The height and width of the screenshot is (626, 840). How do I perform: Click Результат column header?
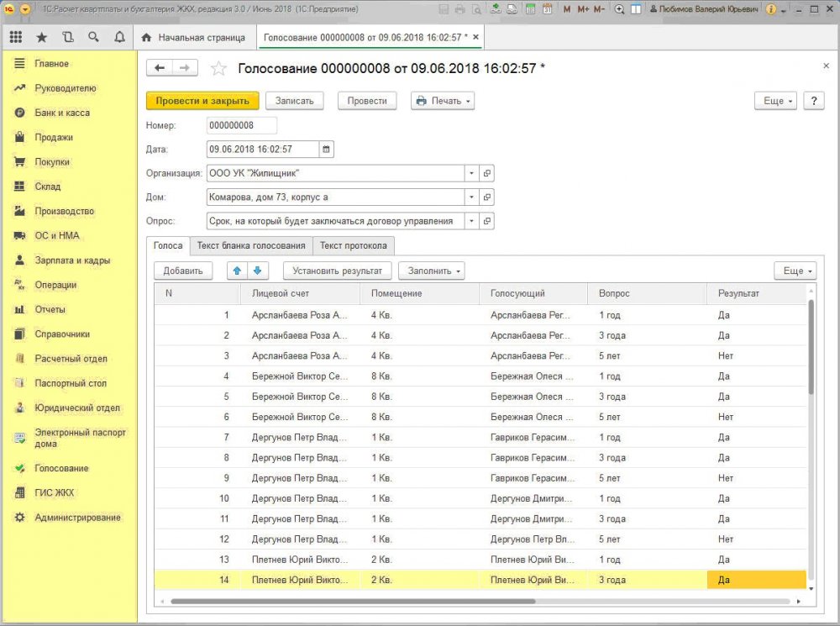pyautogui.click(x=757, y=293)
